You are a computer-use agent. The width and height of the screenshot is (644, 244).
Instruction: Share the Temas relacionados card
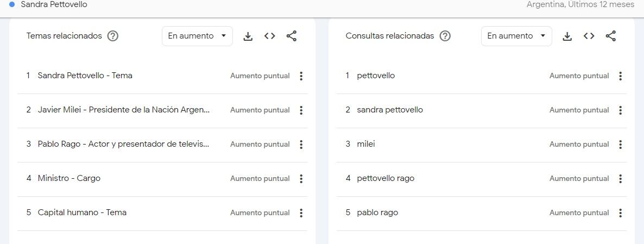click(x=291, y=36)
